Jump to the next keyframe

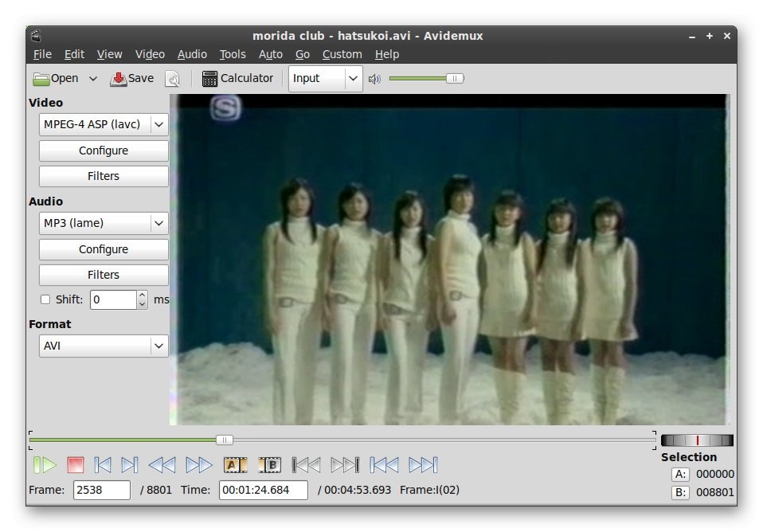[199, 465]
